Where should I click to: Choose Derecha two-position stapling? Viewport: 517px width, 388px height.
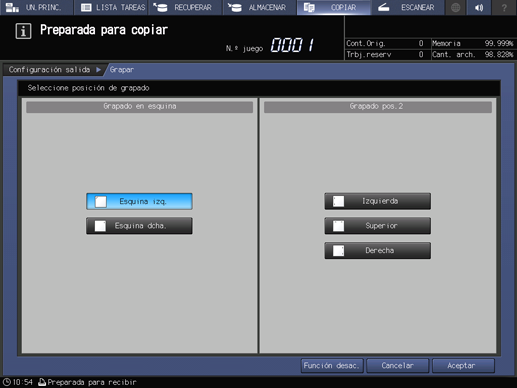click(x=378, y=250)
